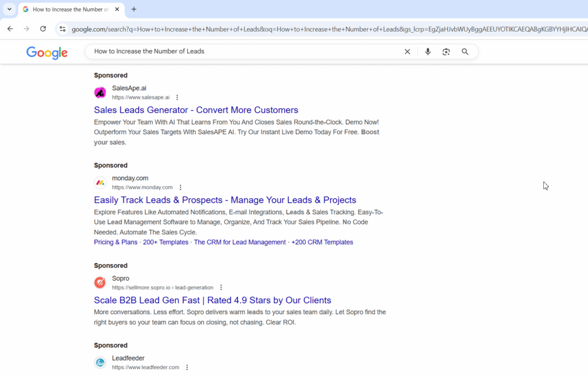Open site information icon in address bar
The height and width of the screenshot is (375, 588).
[63, 29]
